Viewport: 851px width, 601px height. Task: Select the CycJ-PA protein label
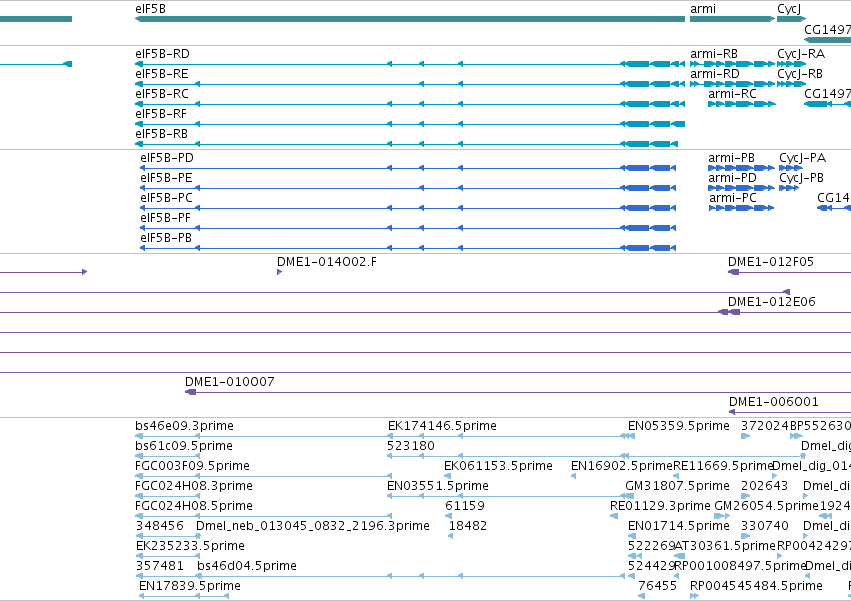[803, 158]
